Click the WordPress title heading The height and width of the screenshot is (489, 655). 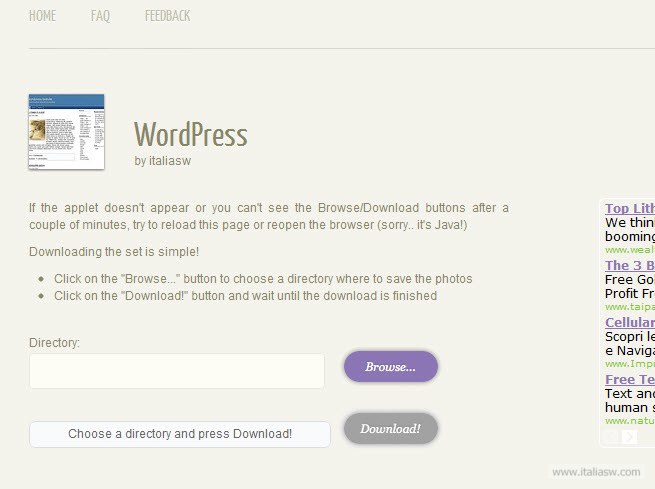pyautogui.click(x=190, y=134)
